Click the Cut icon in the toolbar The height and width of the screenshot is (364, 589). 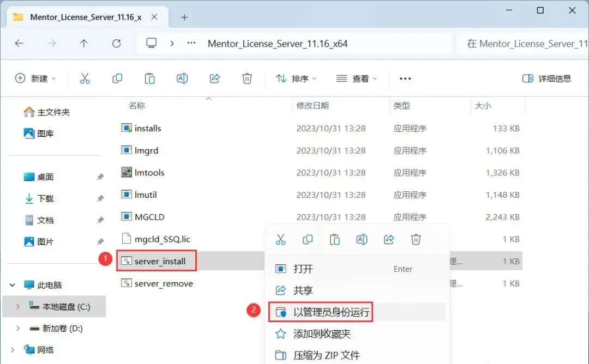[85, 78]
